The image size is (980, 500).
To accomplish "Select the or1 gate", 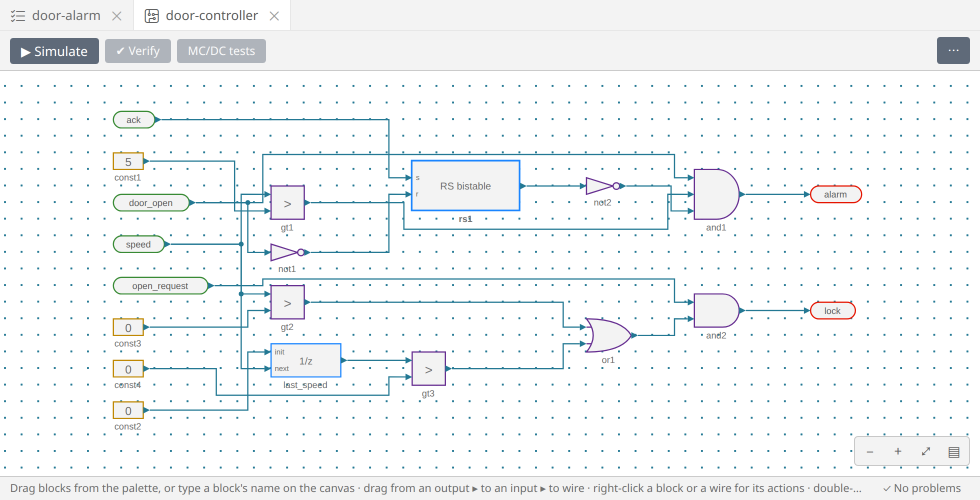I will [x=608, y=335].
